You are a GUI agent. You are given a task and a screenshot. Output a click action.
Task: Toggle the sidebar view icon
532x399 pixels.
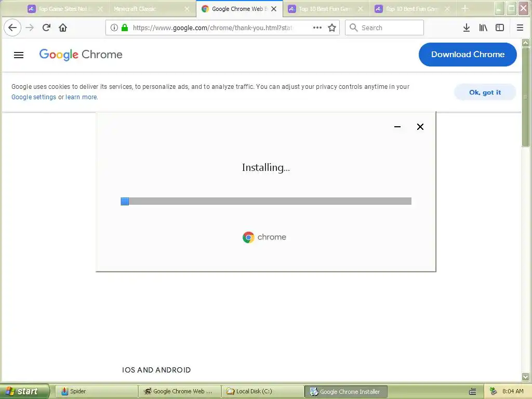pos(500,28)
